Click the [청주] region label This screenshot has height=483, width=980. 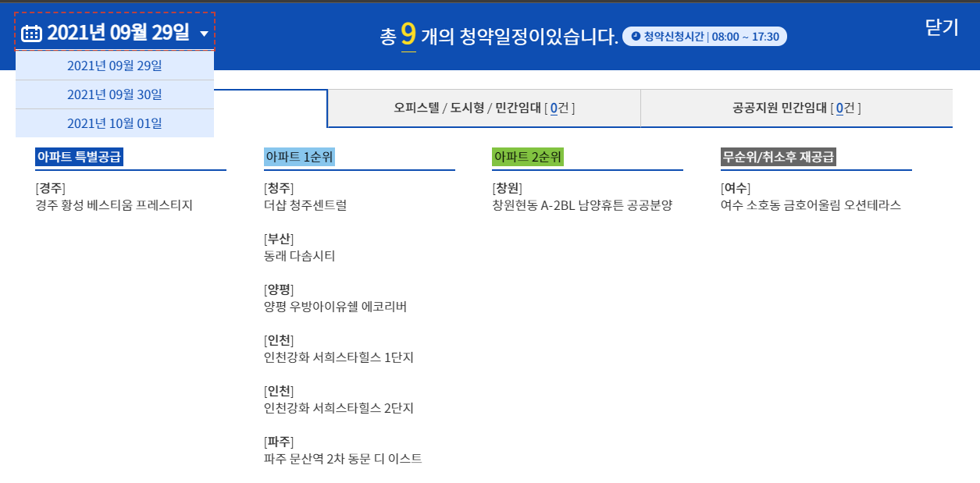click(279, 188)
